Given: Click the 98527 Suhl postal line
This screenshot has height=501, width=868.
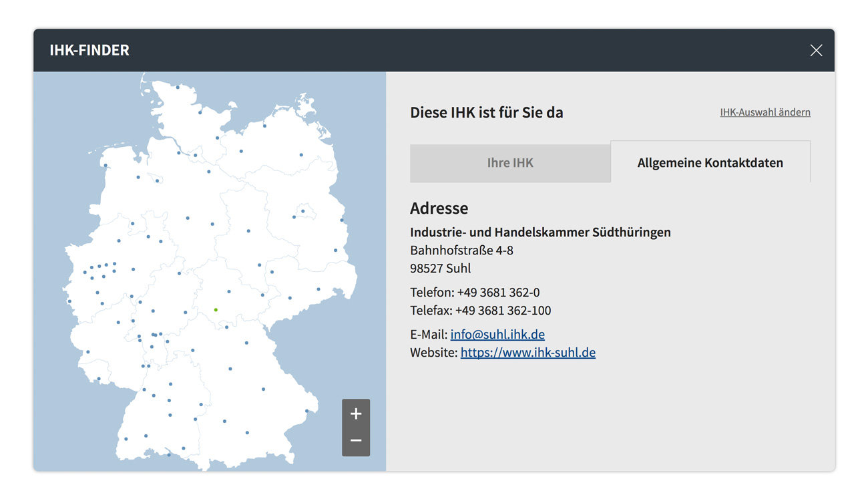Looking at the screenshot, I should (x=440, y=268).
